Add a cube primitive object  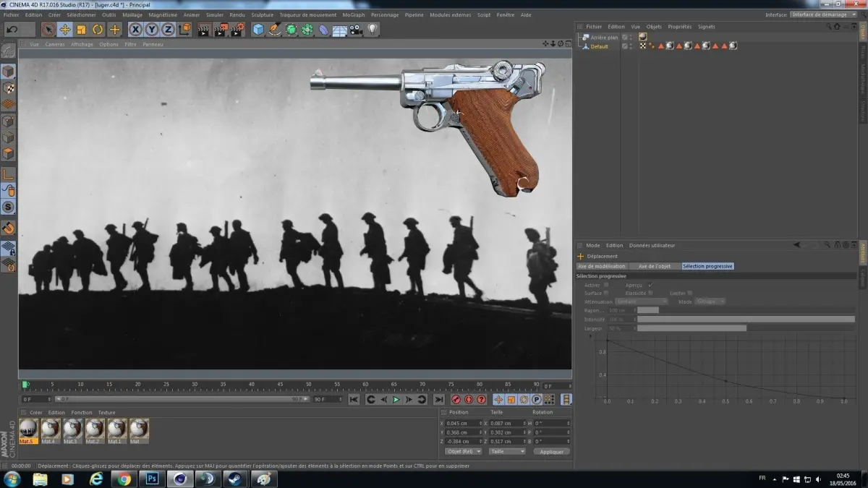pos(258,30)
